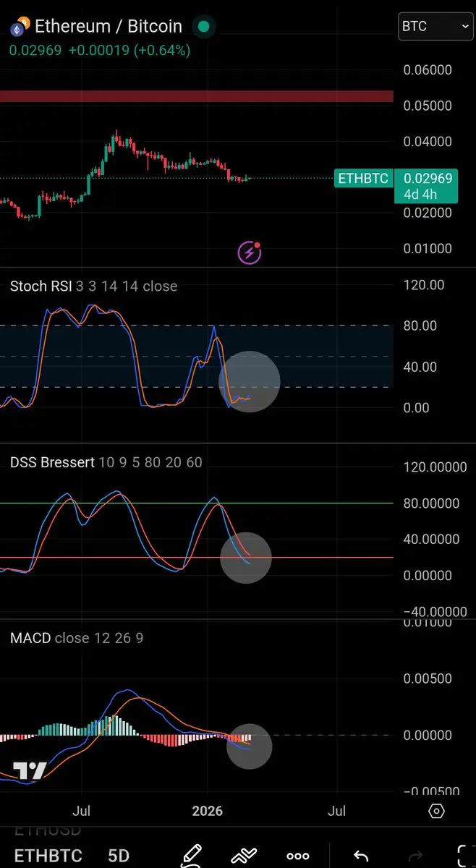Open the chart settings hexagon icon
The height and width of the screenshot is (868, 476).
point(436,810)
